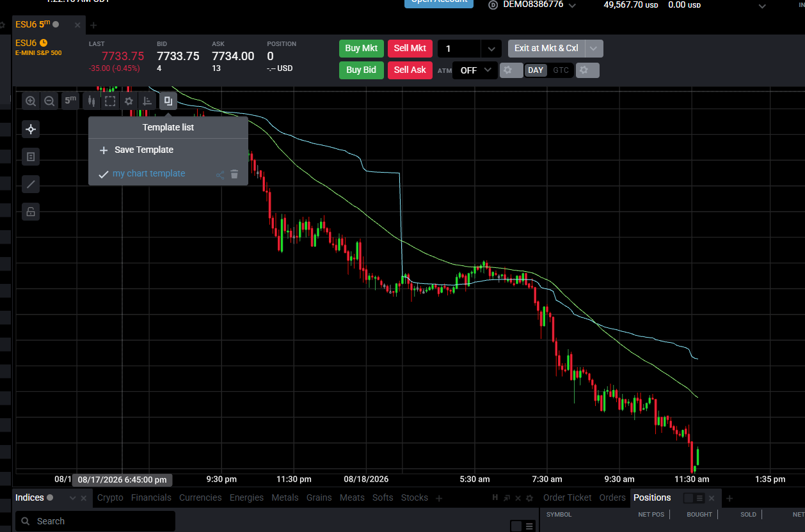805x532 pixels.
Task: Close the ESU6 5m chart tab
Action: (x=77, y=25)
